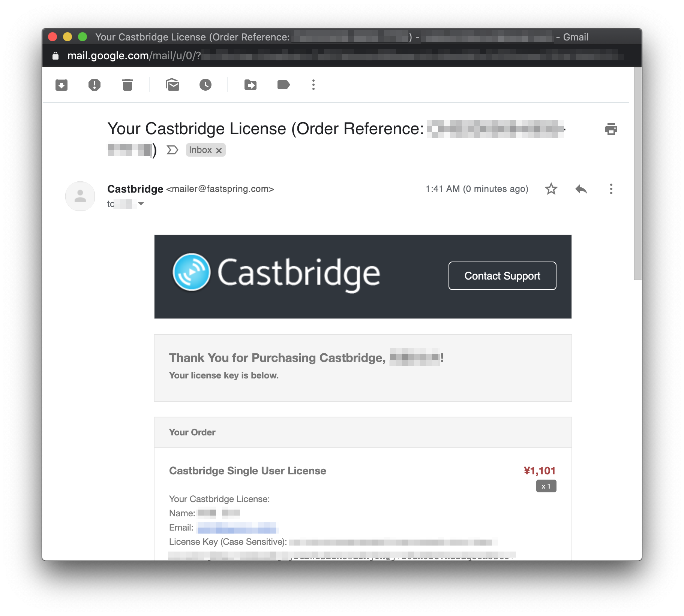Click the address bar URL

coord(345,56)
